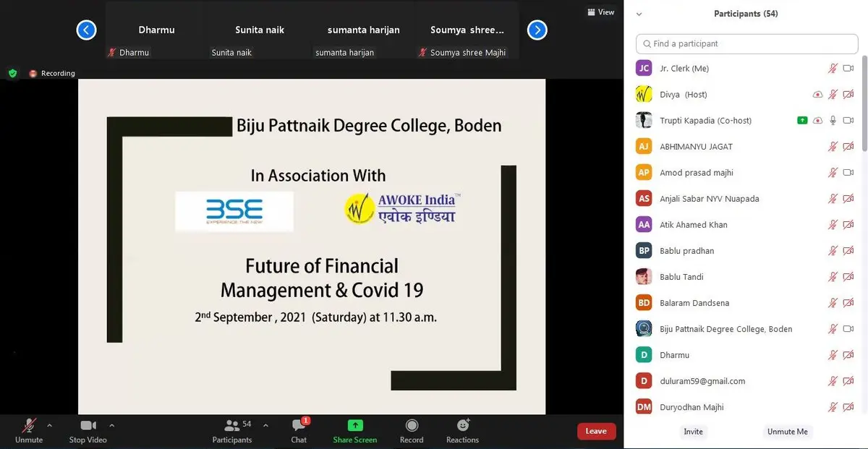Select Sunita naik's video thumbnail

tap(260, 30)
